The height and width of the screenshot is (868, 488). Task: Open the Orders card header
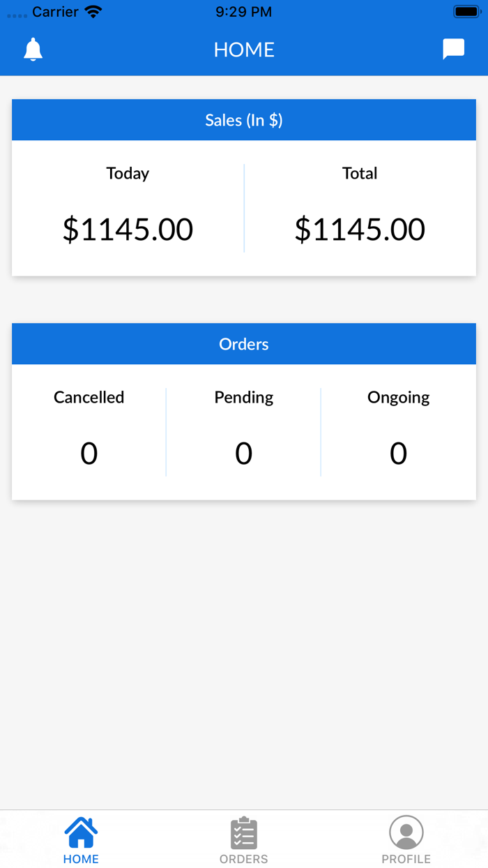coord(243,343)
